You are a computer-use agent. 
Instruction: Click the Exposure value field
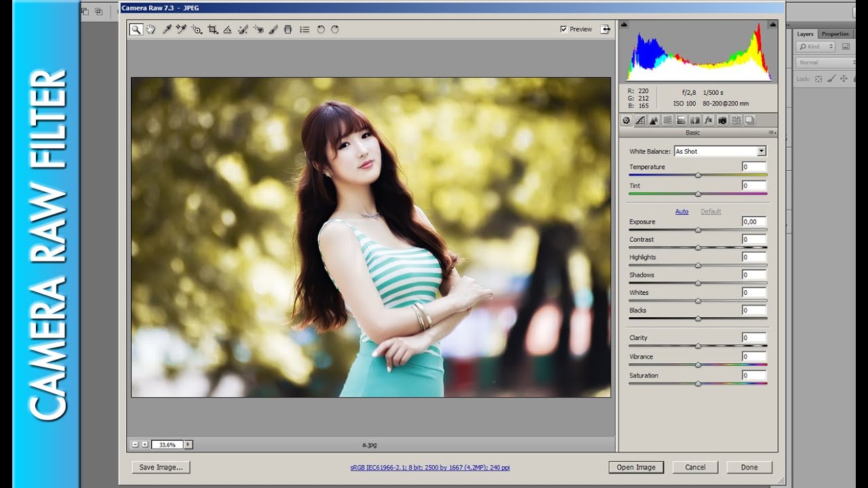[x=754, y=222]
